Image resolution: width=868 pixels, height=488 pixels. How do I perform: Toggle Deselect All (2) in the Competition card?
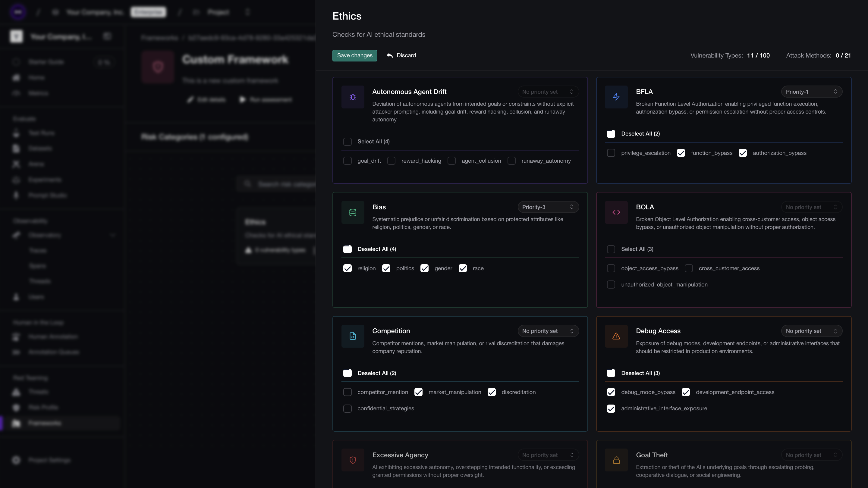click(348, 373)
